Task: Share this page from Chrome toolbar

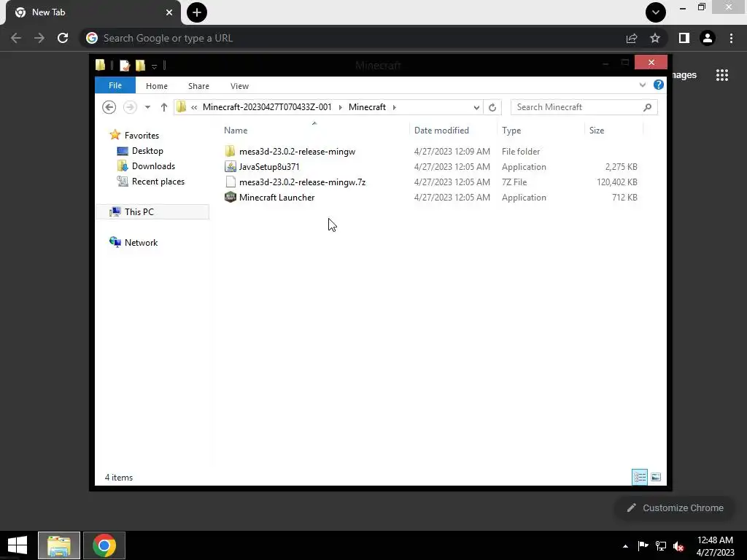Action: pyautogui.click(x=632, y=38)
